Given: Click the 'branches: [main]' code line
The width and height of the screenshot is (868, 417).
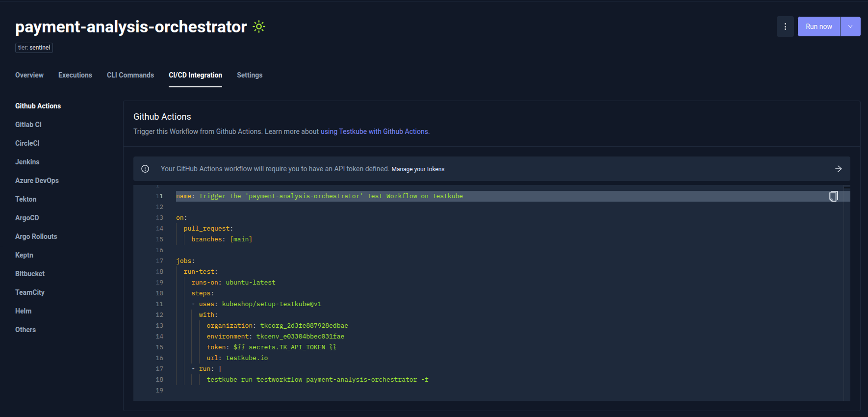Looking at the screenshot, I should click(222, 239).
